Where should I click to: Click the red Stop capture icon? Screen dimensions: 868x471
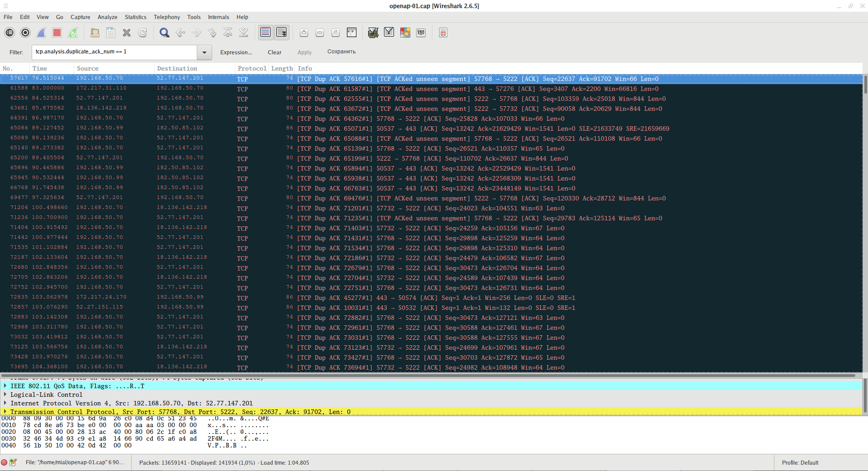pyautogui.click(x=57, y=33)
